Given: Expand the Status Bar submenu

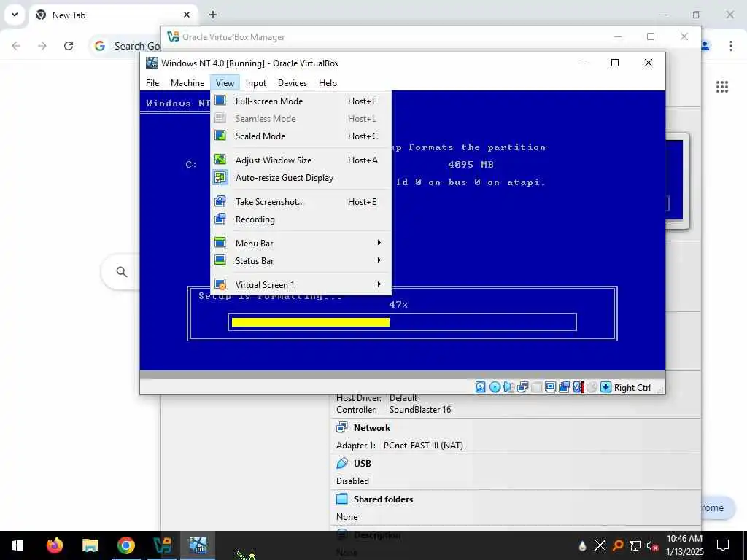Looking at the screenshot, I should coord(301,260).
